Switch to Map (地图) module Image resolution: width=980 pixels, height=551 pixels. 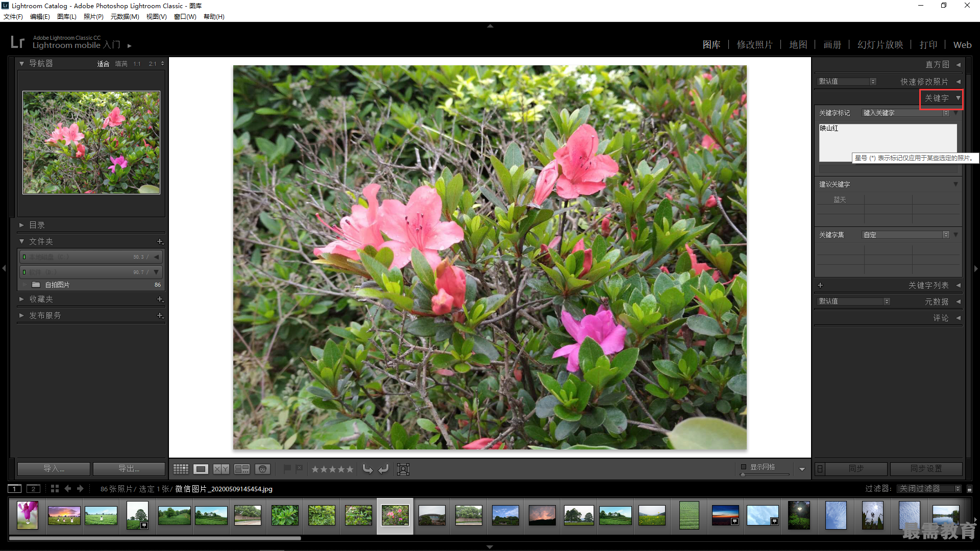click(798, 45)
